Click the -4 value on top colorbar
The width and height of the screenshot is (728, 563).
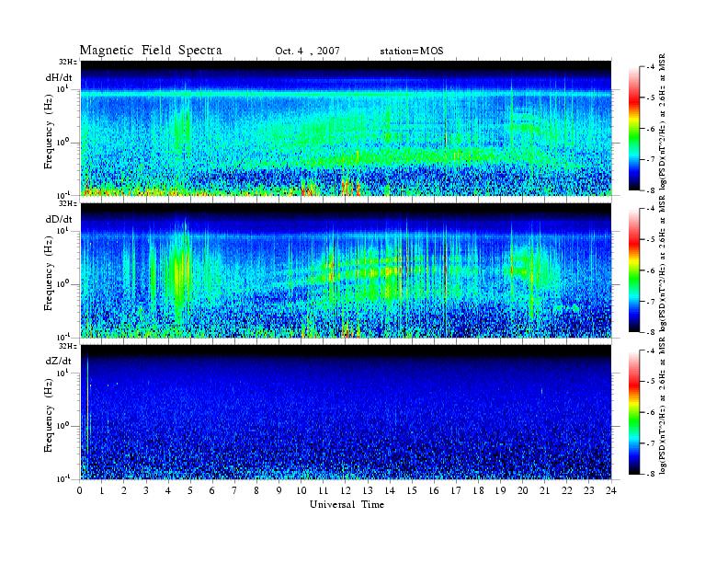click(652, 67)
